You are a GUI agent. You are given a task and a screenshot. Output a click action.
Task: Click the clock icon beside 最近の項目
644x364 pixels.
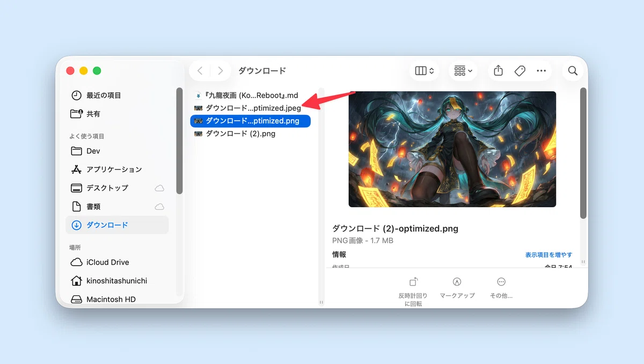point(76,95)
